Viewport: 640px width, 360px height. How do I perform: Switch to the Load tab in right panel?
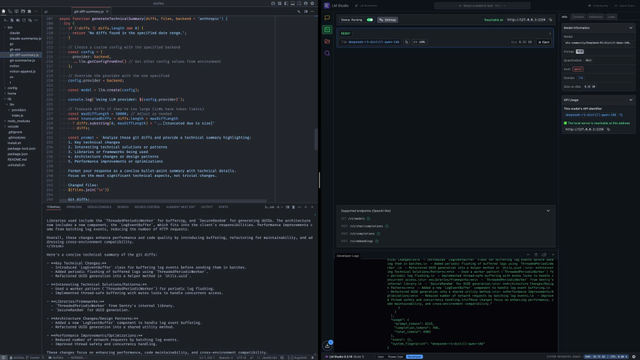611,17
